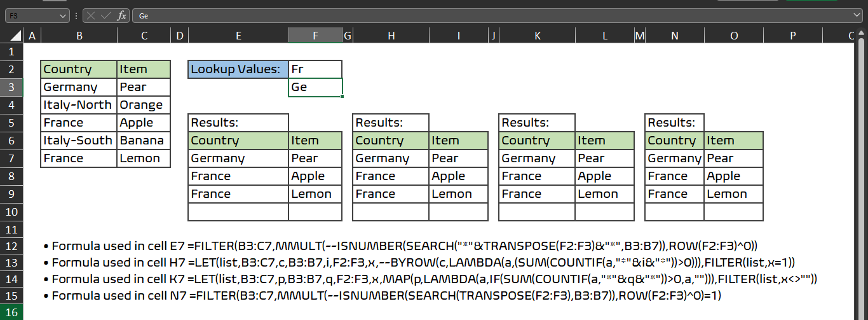Select active cell containing Ge
Viewport: 868px width, 320px height.
[315, 87]
